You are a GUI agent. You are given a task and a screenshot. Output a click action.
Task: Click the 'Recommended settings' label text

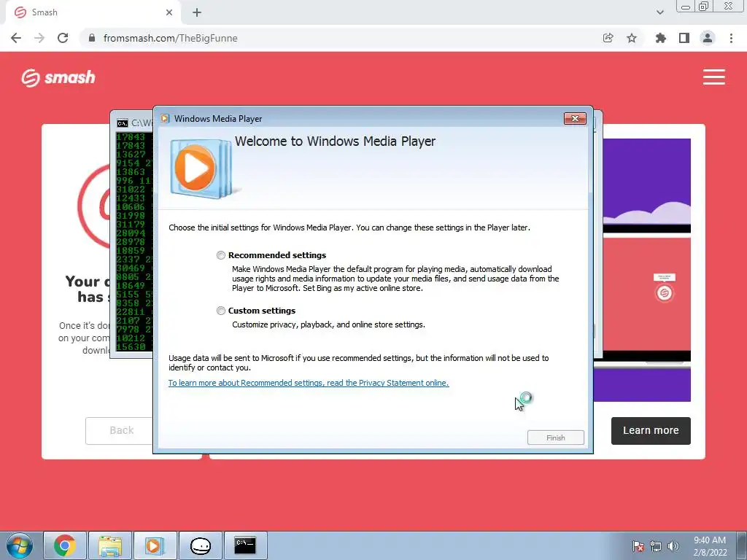tap(276, 255)
